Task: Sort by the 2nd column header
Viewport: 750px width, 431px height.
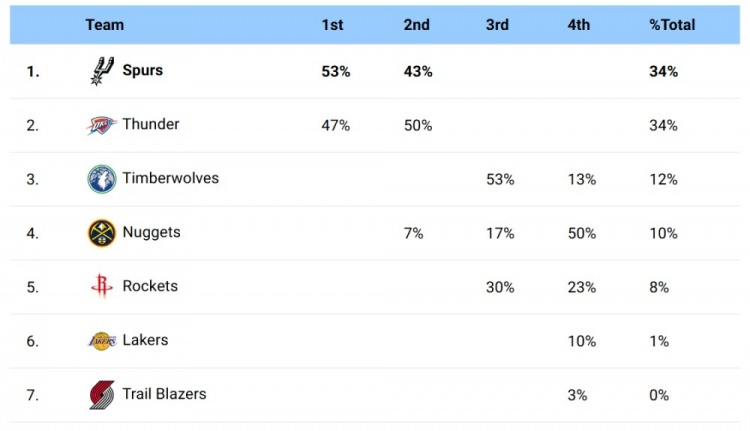Action: click(x=416, y=25)
